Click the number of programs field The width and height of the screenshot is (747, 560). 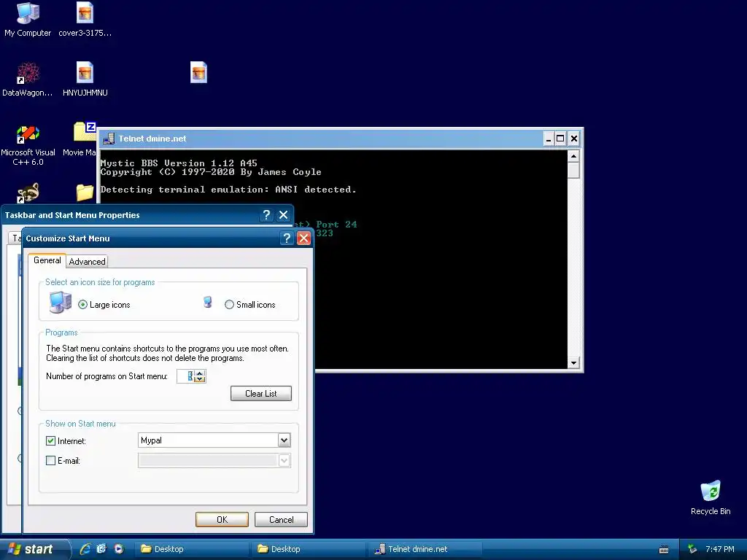click(x=186, y=376)
